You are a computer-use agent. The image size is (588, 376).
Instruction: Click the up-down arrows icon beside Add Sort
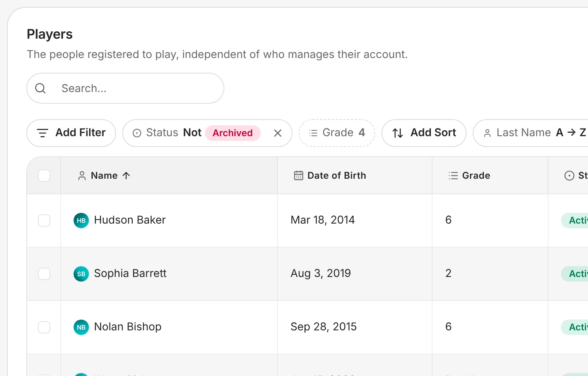398,133
